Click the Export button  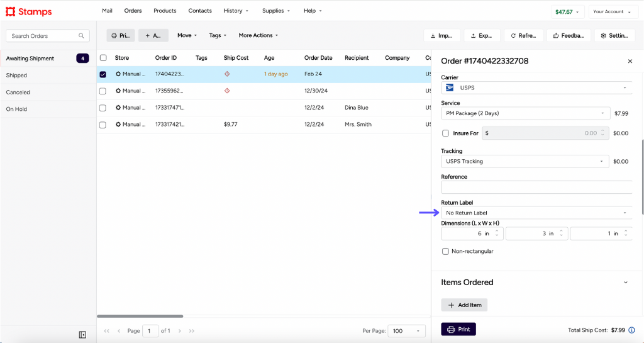pyautogui.click(x=482, y=36)
